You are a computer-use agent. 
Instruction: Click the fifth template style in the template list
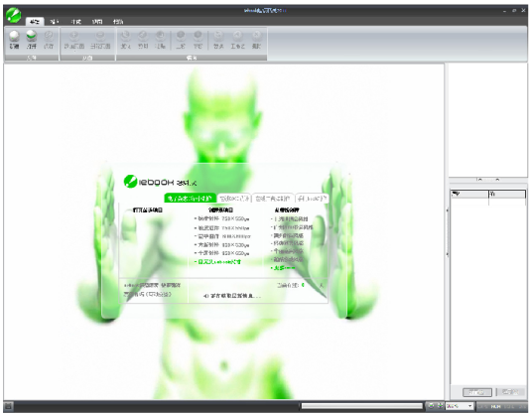[x=287, y=251]
